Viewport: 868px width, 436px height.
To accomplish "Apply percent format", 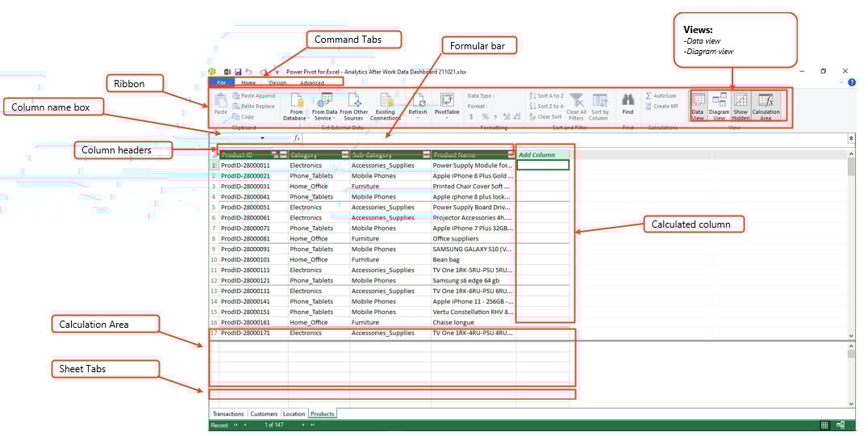I will tap(485, 117).
